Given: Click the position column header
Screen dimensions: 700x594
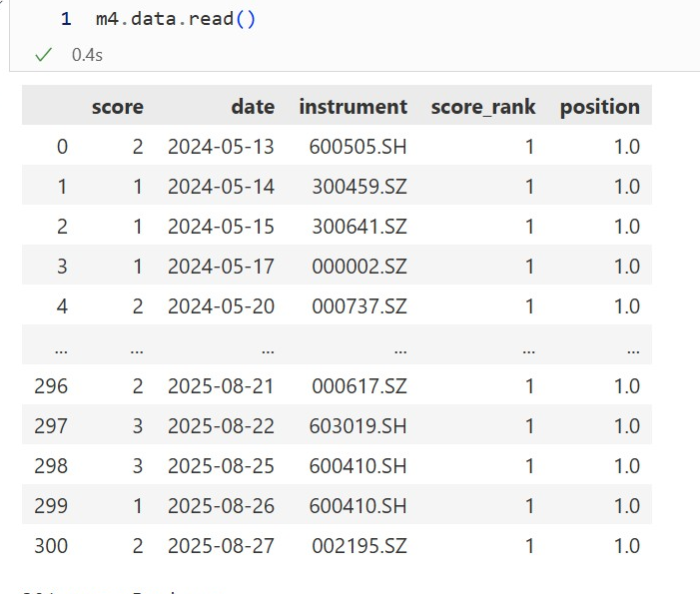Looking at the screenshot, I should (599, 107).
